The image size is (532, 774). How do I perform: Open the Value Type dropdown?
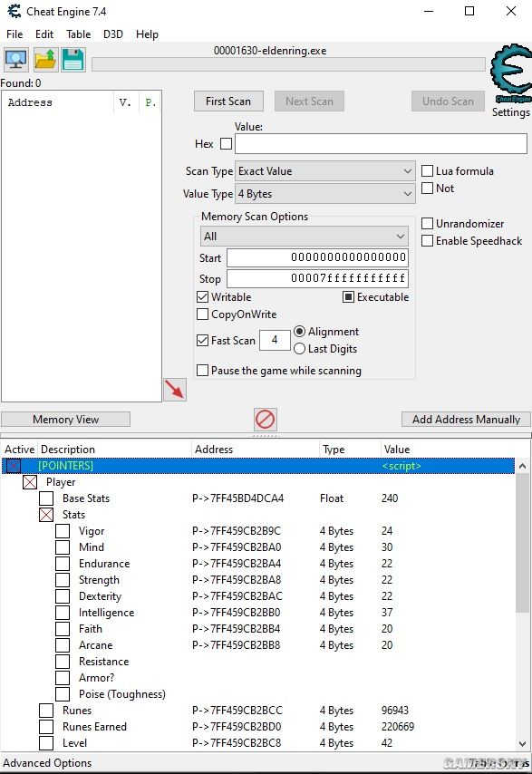(x=325, y=194)
